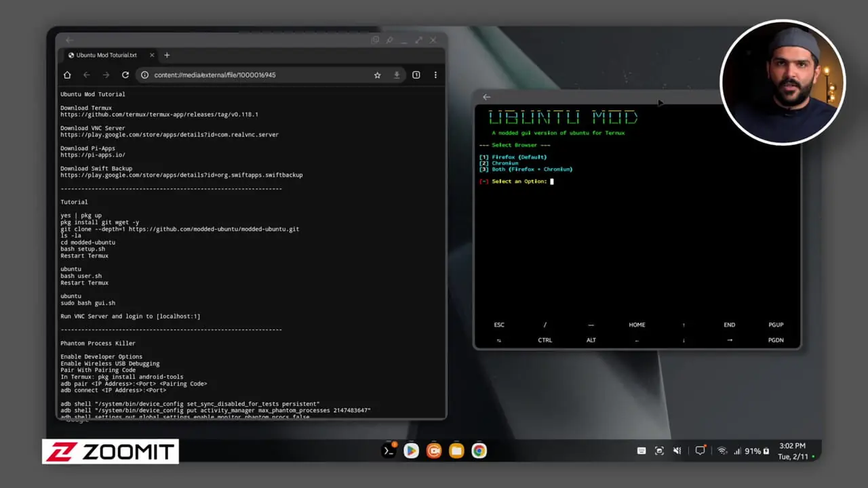Tap the right arrow key in Termux
This screenshot has height=488, width=868.
click(x=730, y=340)
